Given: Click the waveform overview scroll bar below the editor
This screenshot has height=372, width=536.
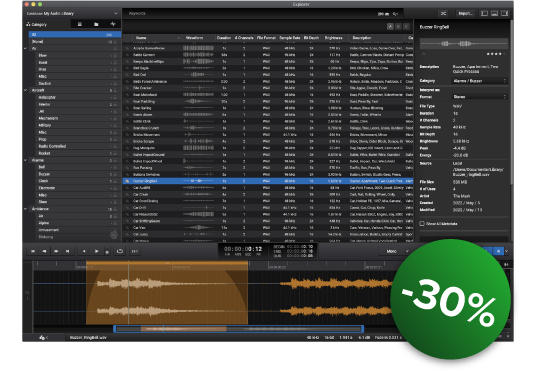Looking at the screenshot, I should 239,329.
